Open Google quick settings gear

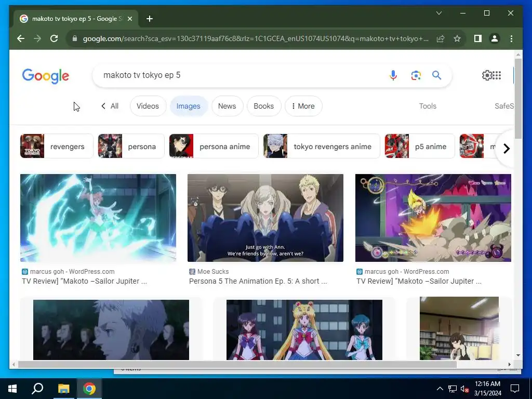[x=486, y=75]
